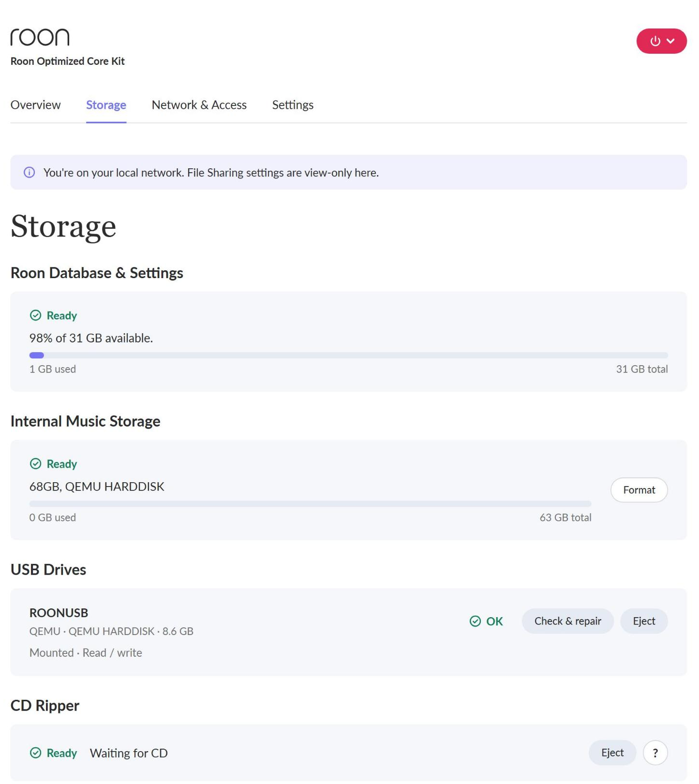The height and width of the screenshot is (784, 699).
Task: Click the Ready checkmark icon under CD Ripper
Action: click(x=36, y=754)
